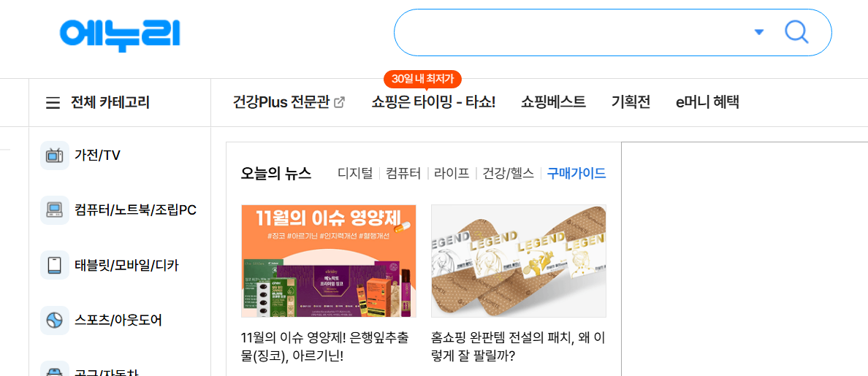Open 쇼핑은 타이밍 - 타쇼! menu
This screenshot has height=376, width=868.
point(433,102)
